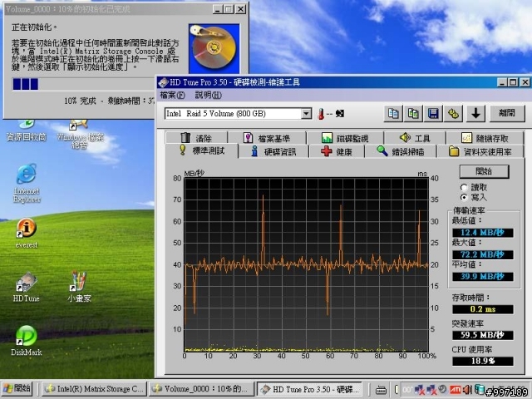Switch to the 健康 tab
532x399 pixels.
(x=337, y=151)
